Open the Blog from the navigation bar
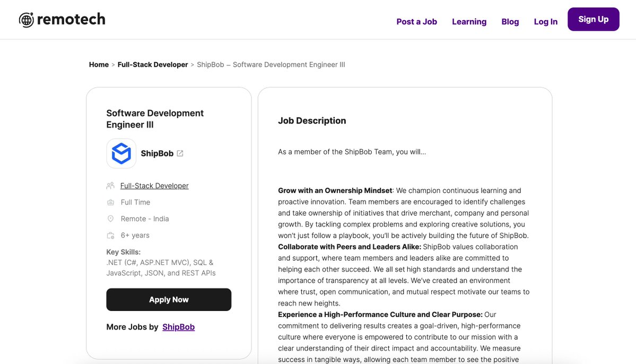The height and width of the screenshot is (364, 636). point(510,21)
